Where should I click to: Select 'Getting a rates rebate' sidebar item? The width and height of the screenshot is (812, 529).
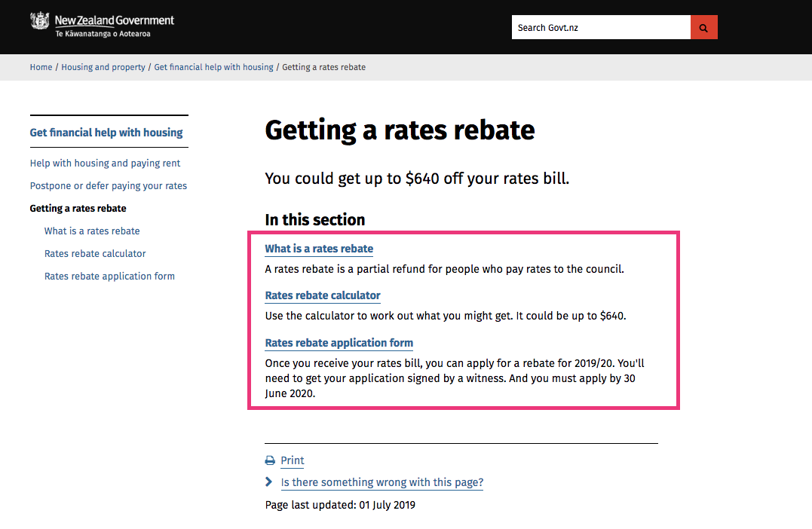tap(78, 209)
